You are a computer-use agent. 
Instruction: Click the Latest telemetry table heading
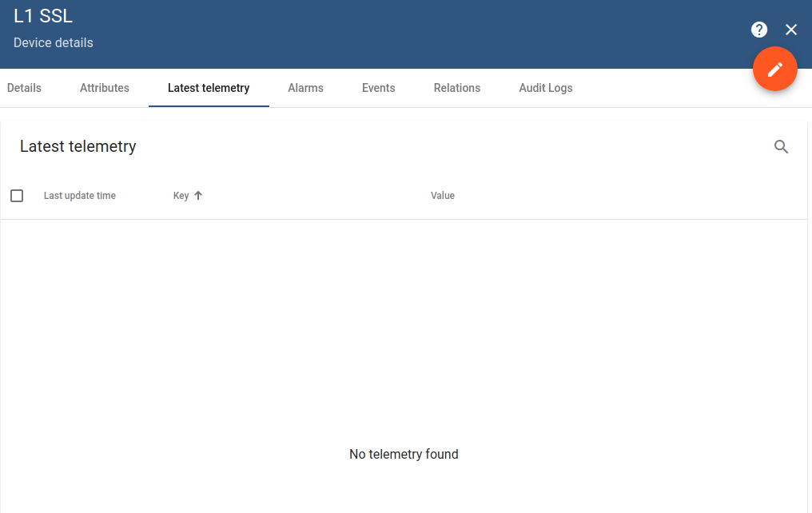point(78,146)
